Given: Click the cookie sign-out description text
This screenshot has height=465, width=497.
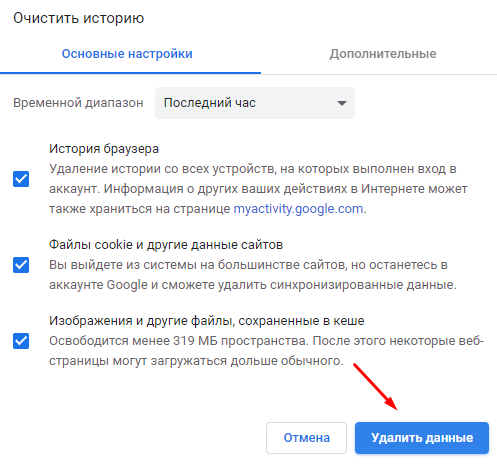Looking at the screenshot, I should click(x=253, y=275).
